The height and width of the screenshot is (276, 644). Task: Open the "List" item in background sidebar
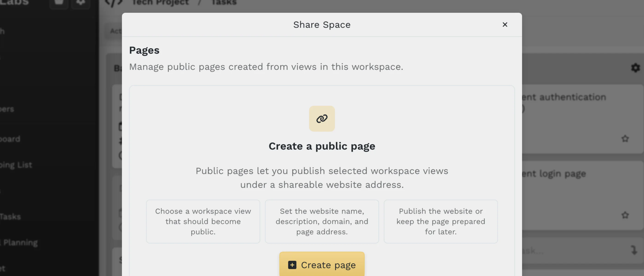click(16, 165)
